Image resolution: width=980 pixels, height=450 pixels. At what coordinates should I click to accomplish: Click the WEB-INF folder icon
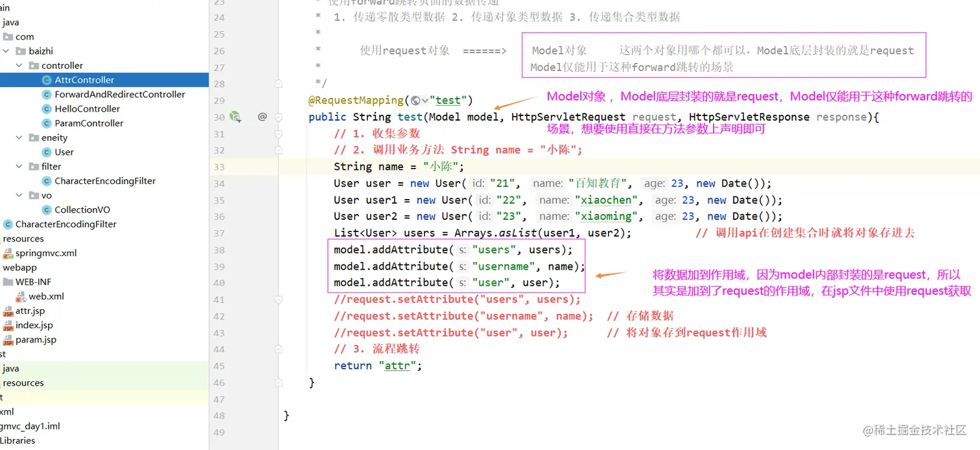8,282
